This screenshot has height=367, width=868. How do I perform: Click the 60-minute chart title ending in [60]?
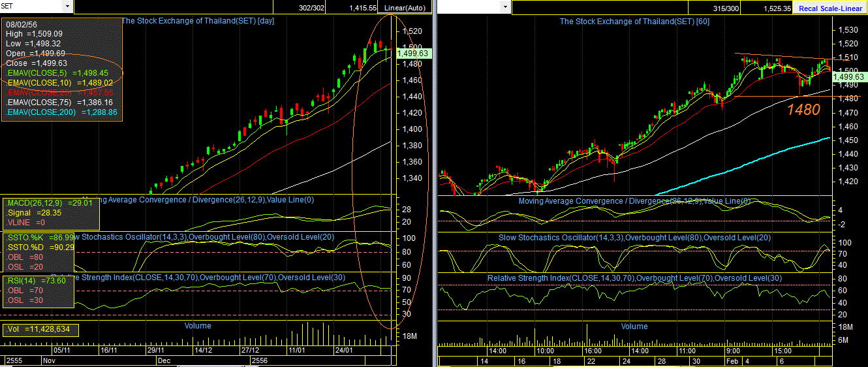tap(634, 21)
